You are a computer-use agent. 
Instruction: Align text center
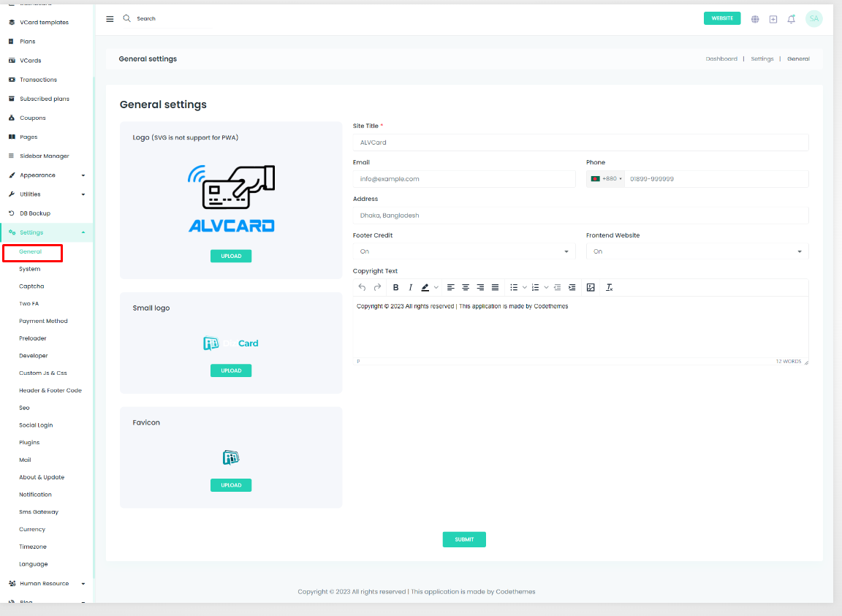466,287
